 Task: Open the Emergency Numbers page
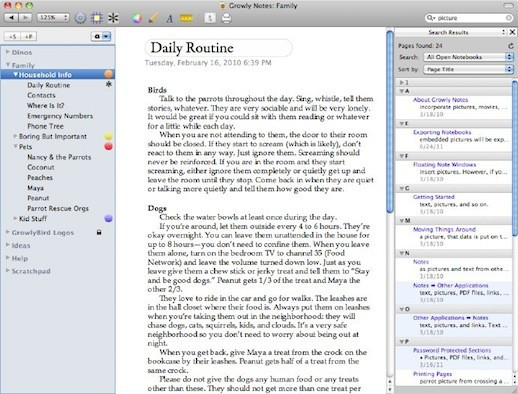click(60, 116)
